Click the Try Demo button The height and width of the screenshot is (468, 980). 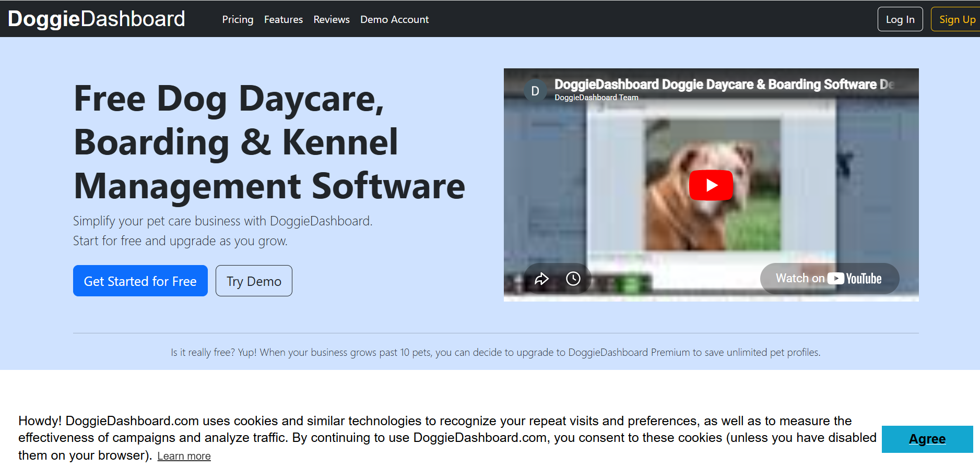tap(254, 281)
